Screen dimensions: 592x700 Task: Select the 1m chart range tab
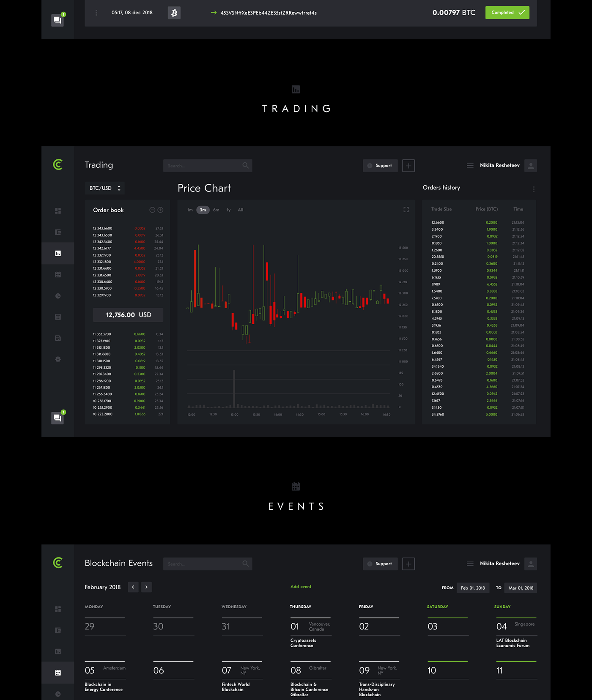pyautogui.click(x=190, y=210)
